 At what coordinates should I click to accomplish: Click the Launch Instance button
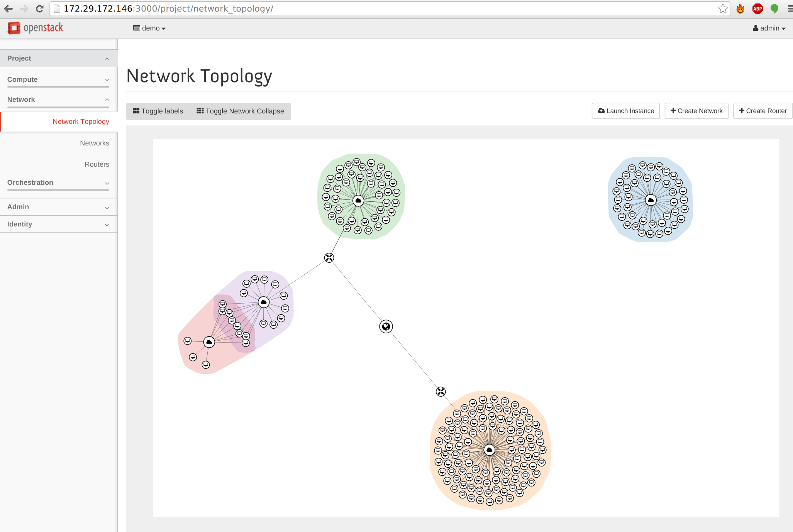pyautogui.click(x=625, y=111)
